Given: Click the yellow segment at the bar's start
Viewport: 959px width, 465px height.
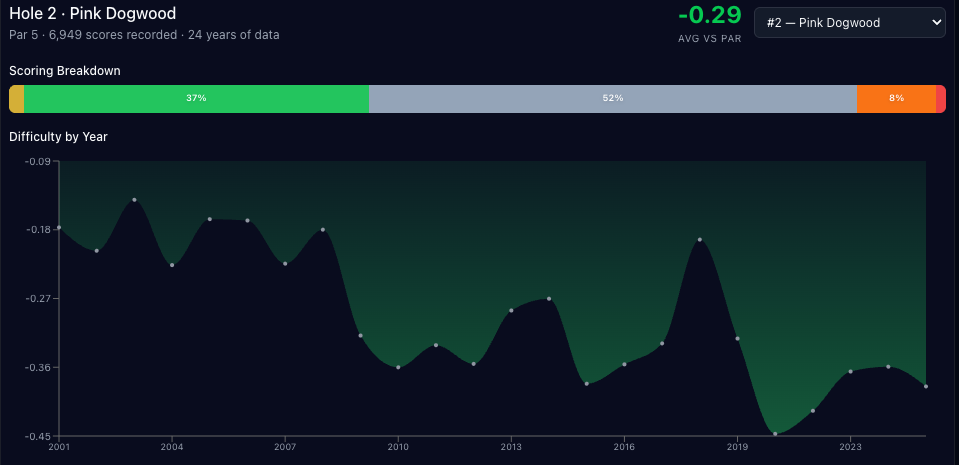Looking at the screenshot, I should click(16, 99).
